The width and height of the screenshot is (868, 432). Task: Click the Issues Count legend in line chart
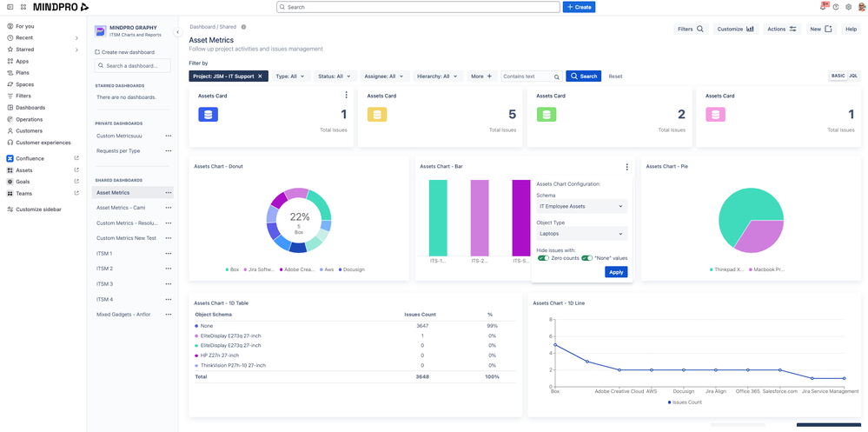pos(685,402)
